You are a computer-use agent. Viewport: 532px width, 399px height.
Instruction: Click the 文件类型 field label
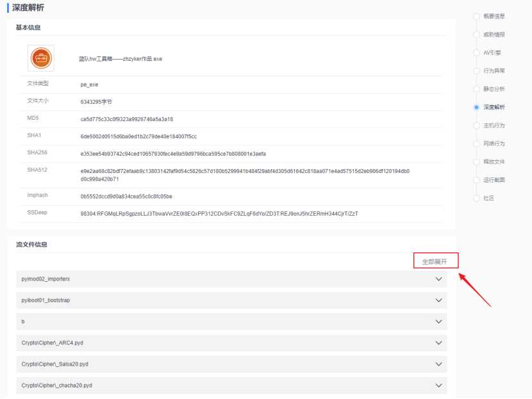pos(38,83)
